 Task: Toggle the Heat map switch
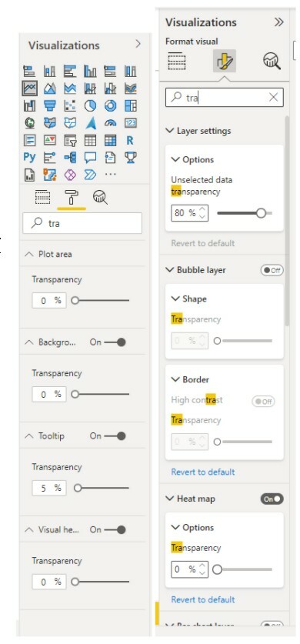272,499
